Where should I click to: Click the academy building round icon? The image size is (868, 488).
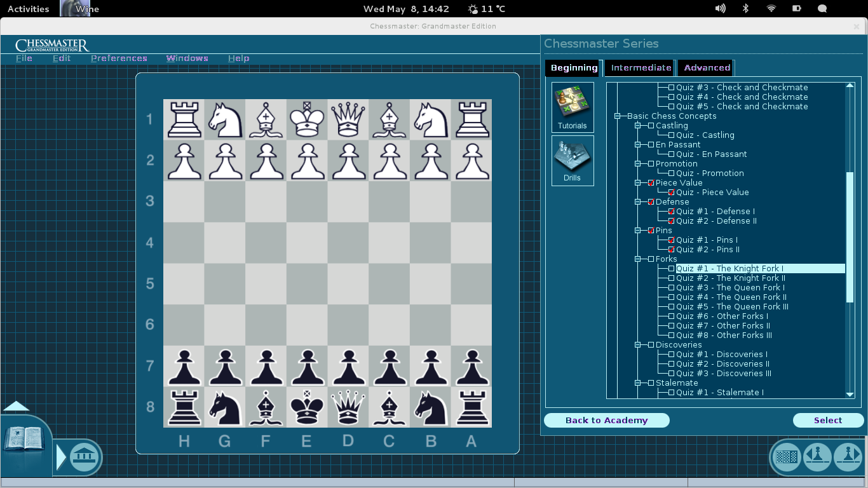coord(85,457)
